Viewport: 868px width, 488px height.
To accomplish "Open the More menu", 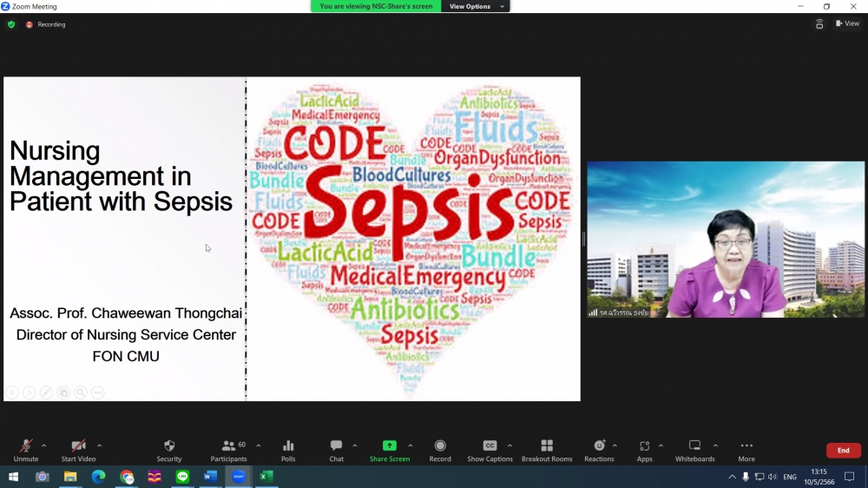I will [746, 446].
